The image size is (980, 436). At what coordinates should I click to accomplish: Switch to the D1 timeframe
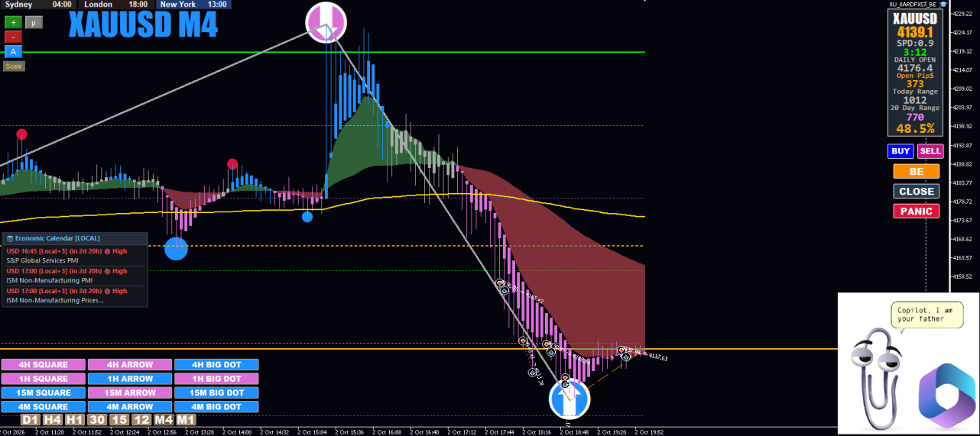pyautogui.click(x=31, y=420)
